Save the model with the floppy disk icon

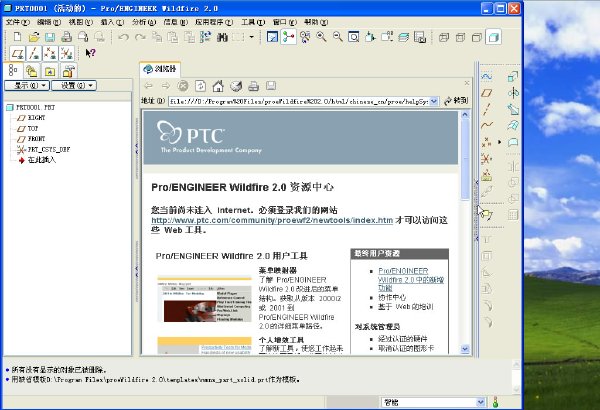pyautogui.click(x=50, y=37)
